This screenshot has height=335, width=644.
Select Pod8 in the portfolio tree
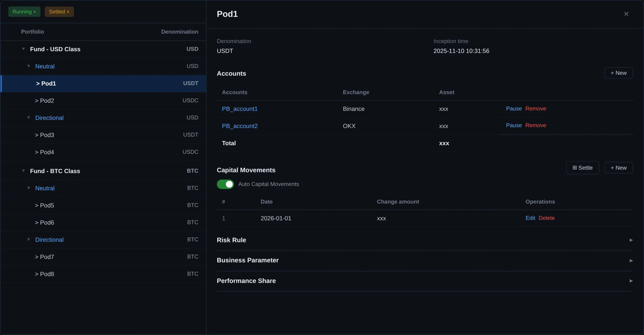(104, 274)
